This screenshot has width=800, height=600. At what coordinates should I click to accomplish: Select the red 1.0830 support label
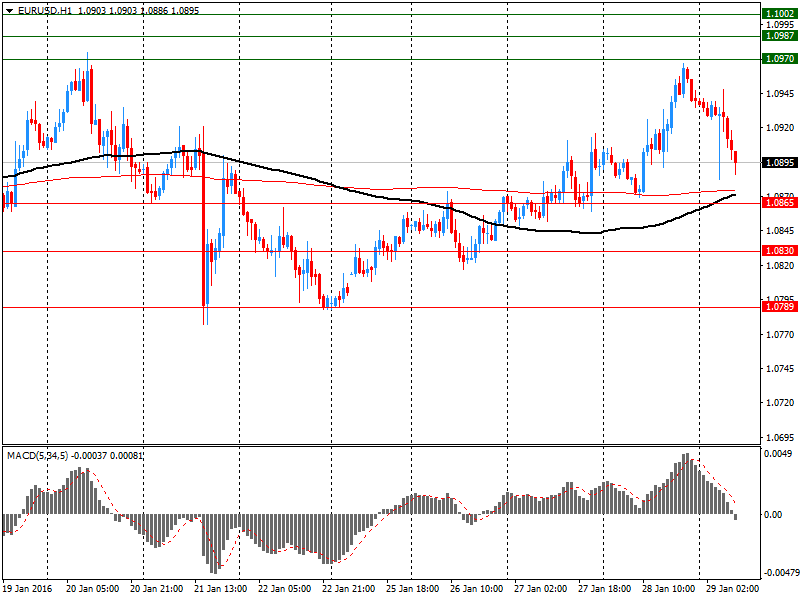(x=780, y=251)
